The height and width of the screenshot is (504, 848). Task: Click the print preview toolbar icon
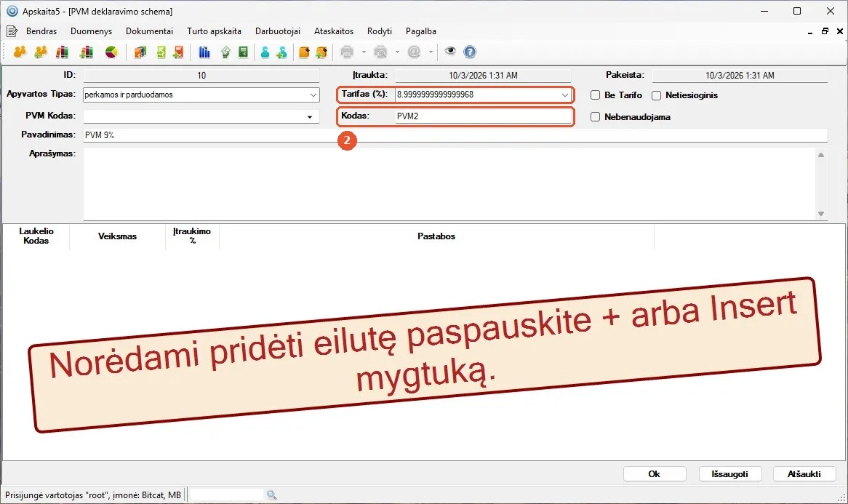(381, 52)
